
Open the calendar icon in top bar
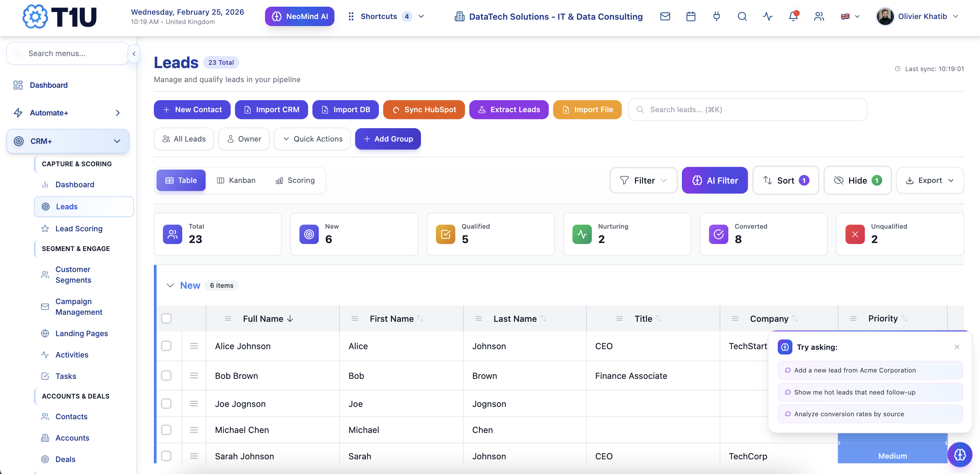(691, 16)
